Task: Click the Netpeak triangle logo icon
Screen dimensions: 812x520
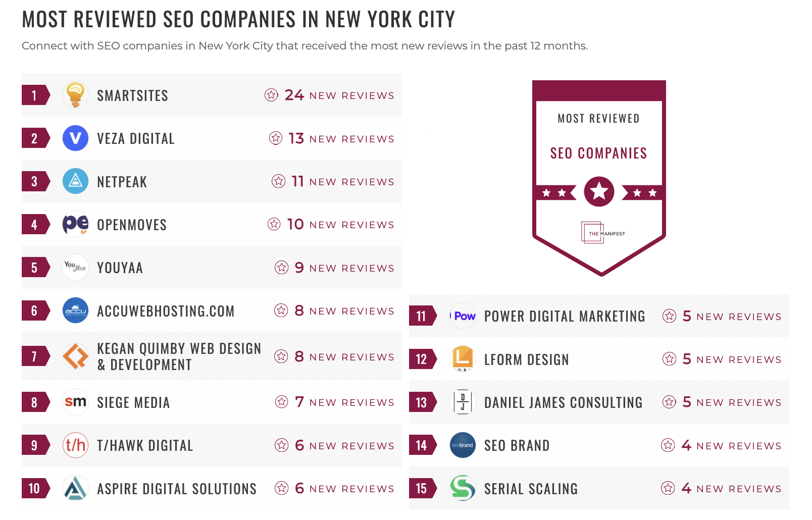Action: [x=75, y=181]
